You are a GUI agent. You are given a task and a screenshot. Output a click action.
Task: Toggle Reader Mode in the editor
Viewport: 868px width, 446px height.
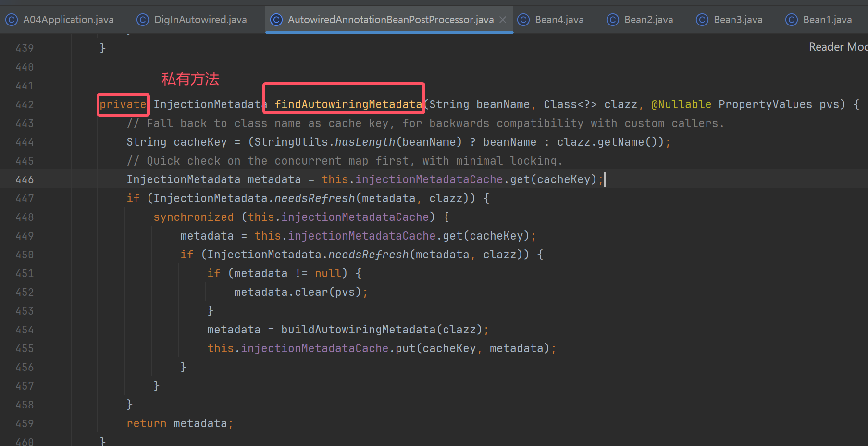pyautogui.click(x=838, y=47)
